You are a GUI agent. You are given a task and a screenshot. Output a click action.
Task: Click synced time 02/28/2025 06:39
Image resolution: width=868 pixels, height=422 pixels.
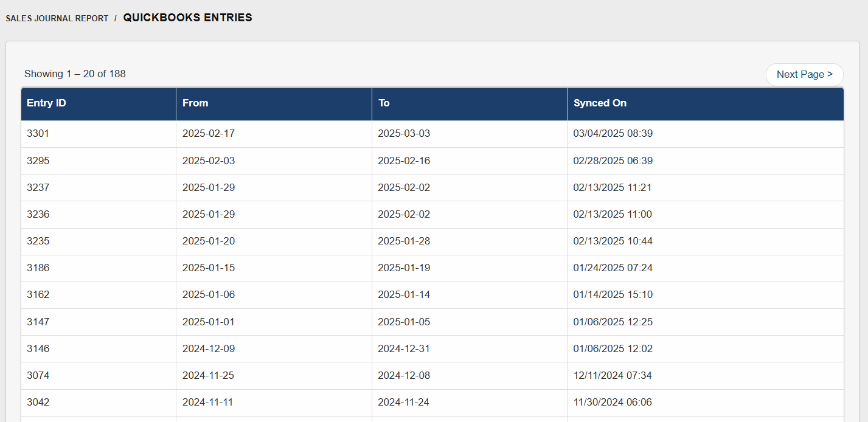[613, 161]
